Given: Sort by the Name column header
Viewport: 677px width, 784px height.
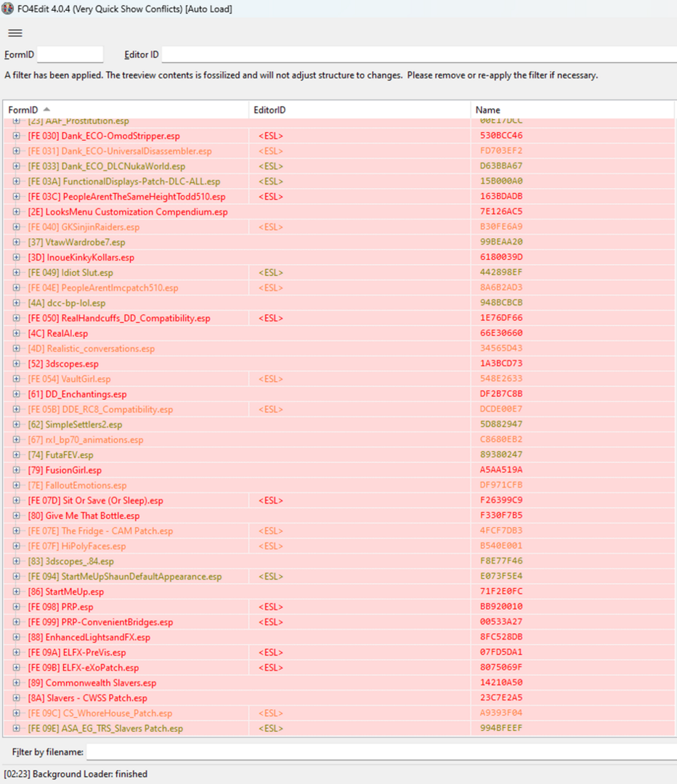Looking at the screenshot, I should point(572,110).
